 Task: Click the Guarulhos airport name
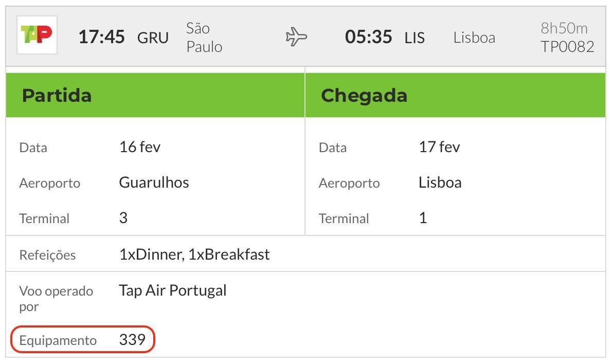pyautogui.click(x=154, y=183)
